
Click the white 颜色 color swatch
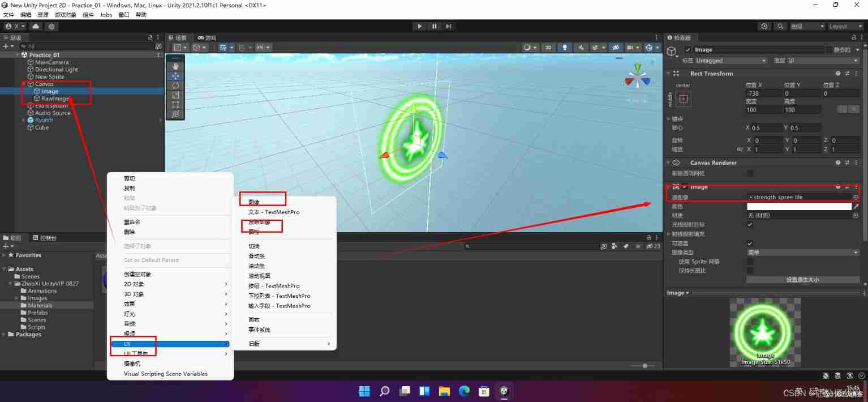coord(800,206)
